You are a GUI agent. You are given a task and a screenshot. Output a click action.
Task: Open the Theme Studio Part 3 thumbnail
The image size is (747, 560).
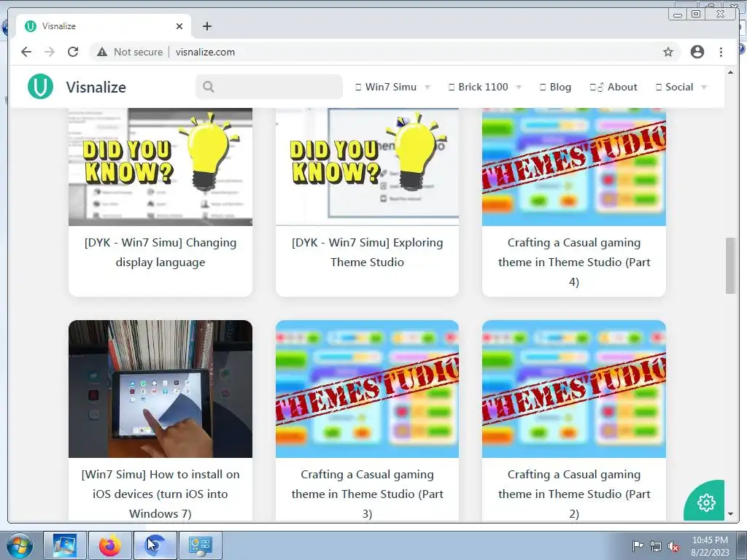(368, 389)
